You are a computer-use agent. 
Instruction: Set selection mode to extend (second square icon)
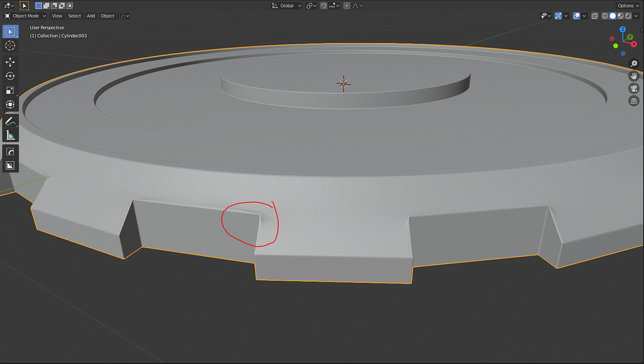pyautogui.click(x=47, y=6)
